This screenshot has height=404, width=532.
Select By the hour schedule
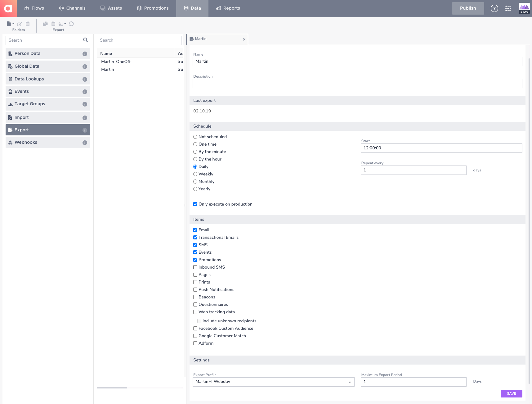pyautogui.click(x=195, y=159)
